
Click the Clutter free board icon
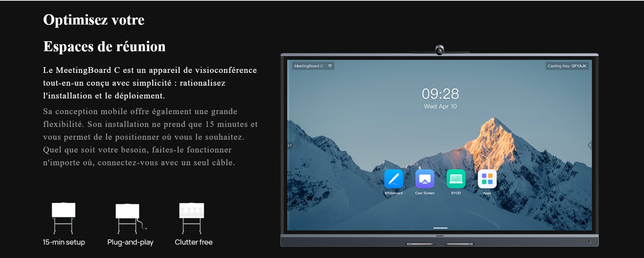tap(192, 217)
